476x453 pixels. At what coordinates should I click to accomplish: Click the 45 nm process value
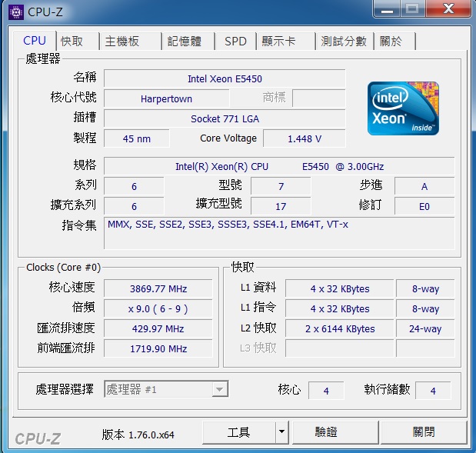137,138
